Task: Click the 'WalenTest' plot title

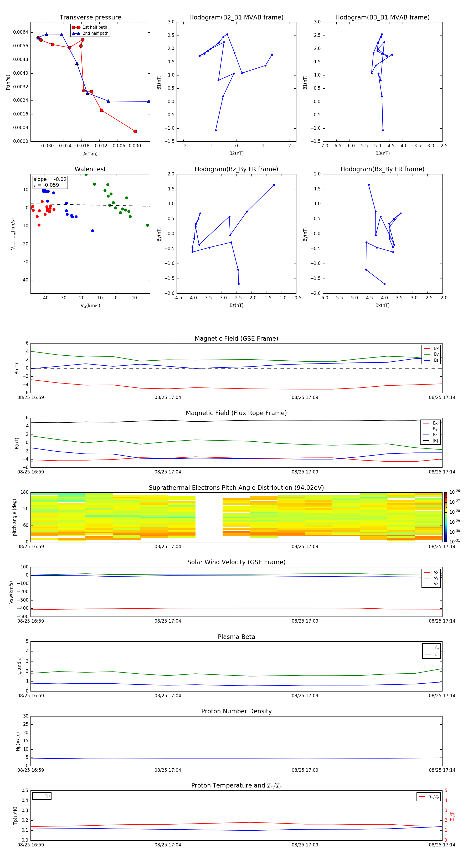Action: pyautogui.click(x=90, y=169)
